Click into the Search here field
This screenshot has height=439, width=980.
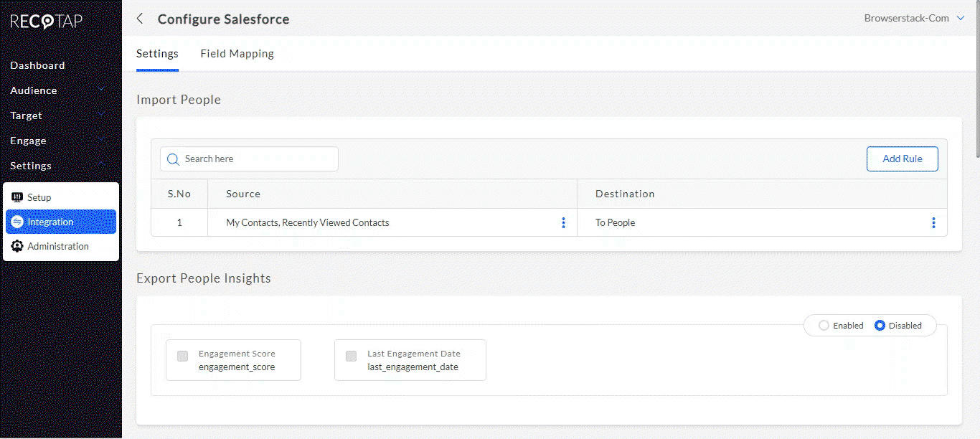pos(249,159)
